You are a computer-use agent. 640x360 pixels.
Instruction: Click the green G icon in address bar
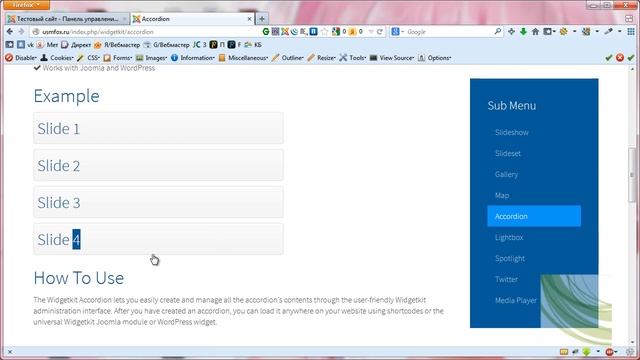266,31
